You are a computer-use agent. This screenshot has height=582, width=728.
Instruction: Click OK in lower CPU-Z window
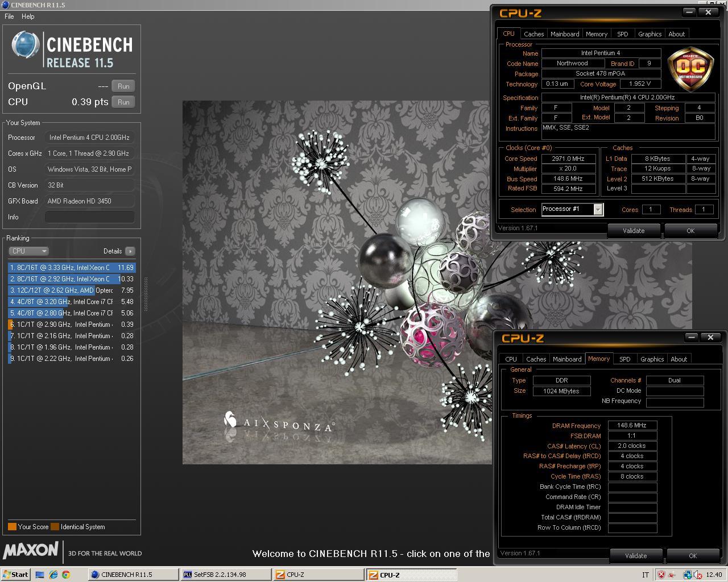[x=693, y=556]
